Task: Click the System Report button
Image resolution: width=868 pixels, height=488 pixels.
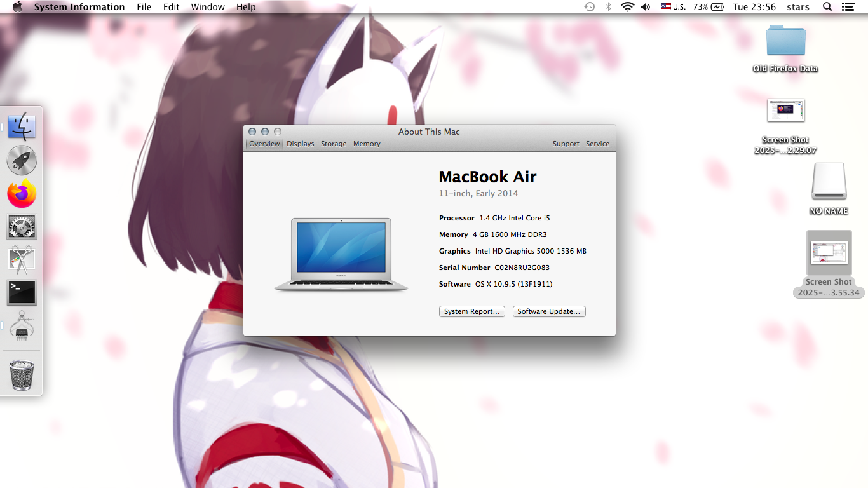Action: coord(471,311)
